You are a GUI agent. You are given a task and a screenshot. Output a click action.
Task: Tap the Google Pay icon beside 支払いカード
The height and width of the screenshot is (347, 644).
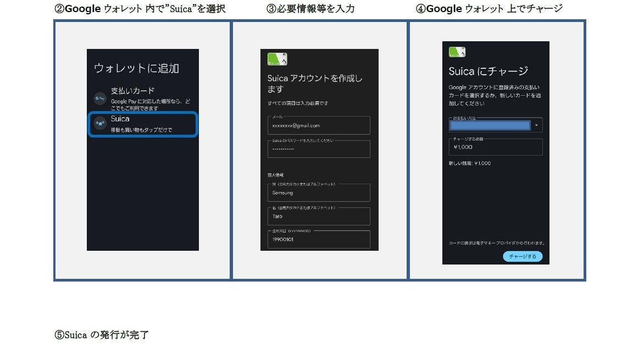pos(100,98)
